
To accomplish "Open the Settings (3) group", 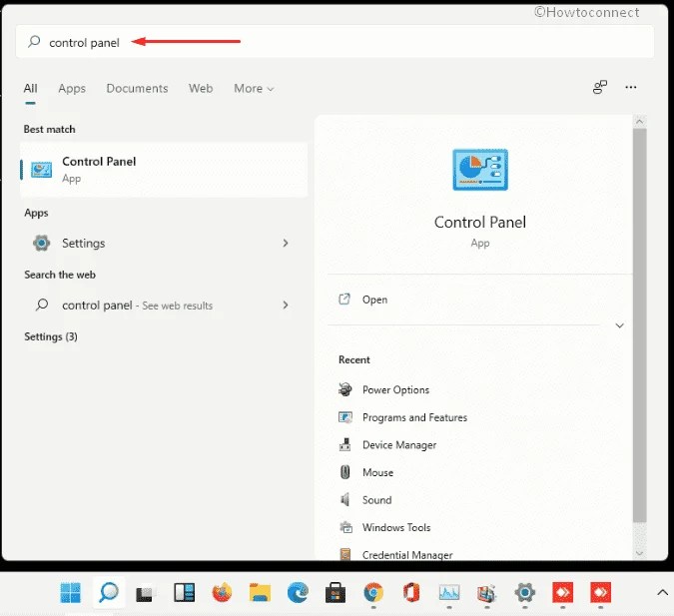I will click(51, 336).
